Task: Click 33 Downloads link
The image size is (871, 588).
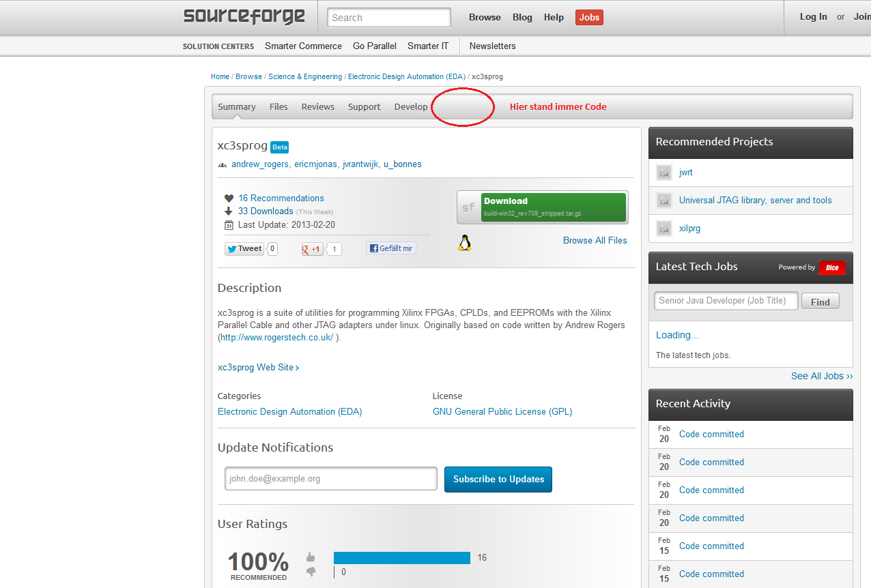Action: [x=266, y=211]
